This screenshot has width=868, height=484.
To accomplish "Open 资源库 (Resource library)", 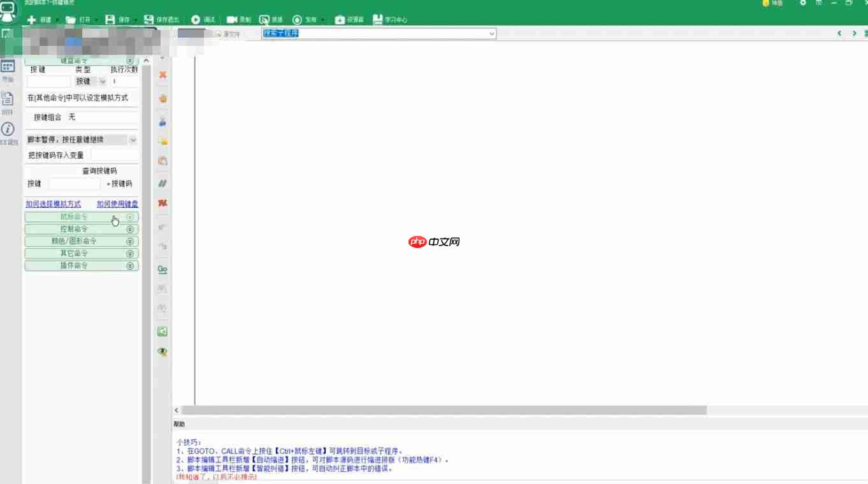I will pos(349,20).
